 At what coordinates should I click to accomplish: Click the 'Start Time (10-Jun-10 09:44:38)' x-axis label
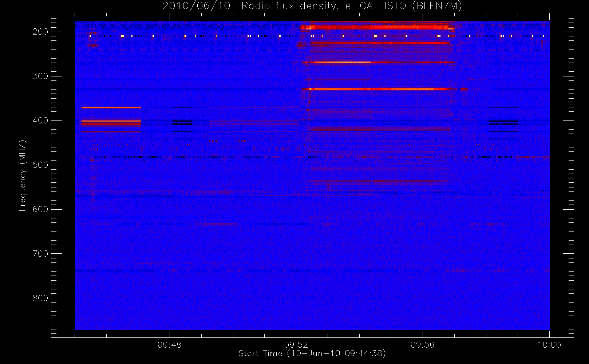(312, 353)
